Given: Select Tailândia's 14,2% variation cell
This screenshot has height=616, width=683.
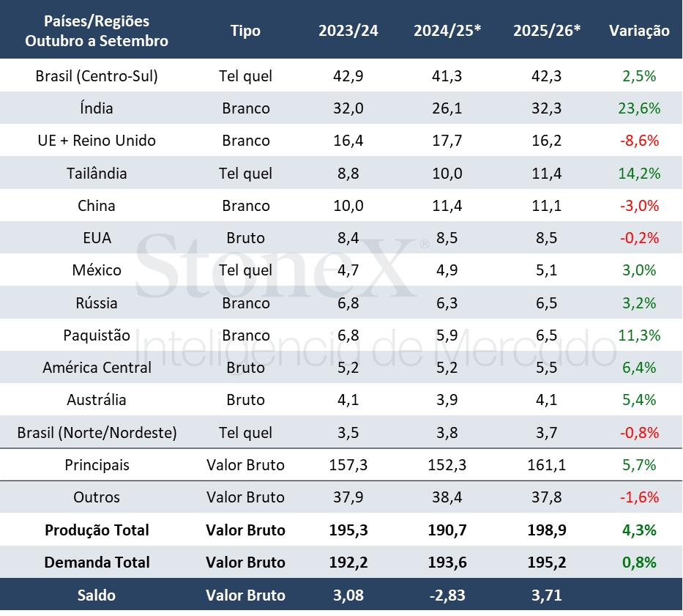Looking at the screenshot, I should [639, 174].
